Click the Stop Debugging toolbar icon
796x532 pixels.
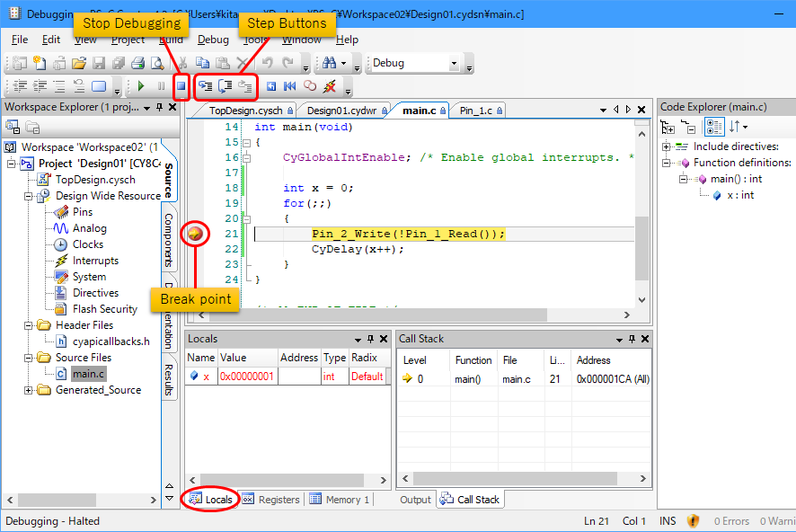point(182,85)
